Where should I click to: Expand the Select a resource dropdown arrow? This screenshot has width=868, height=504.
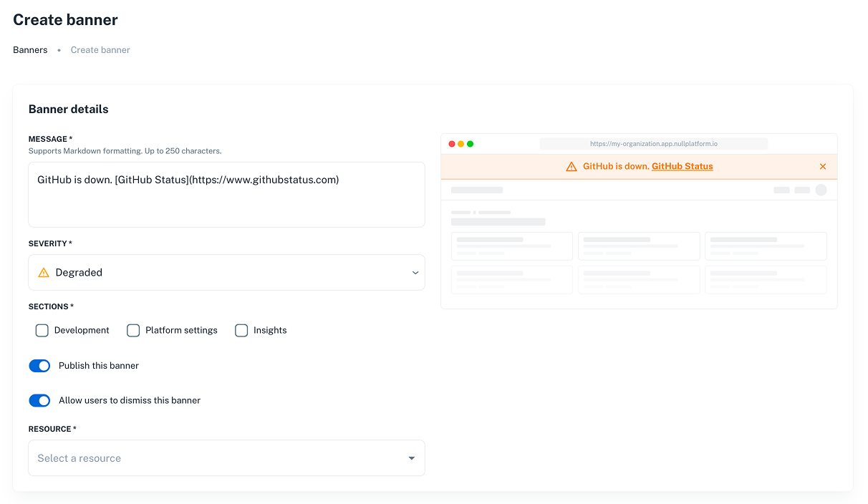click(412, 458)
